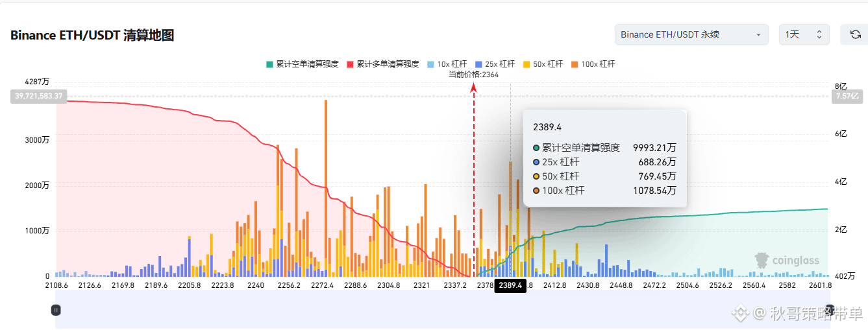Click the x-axis label 2240

(x=256, y=285)
